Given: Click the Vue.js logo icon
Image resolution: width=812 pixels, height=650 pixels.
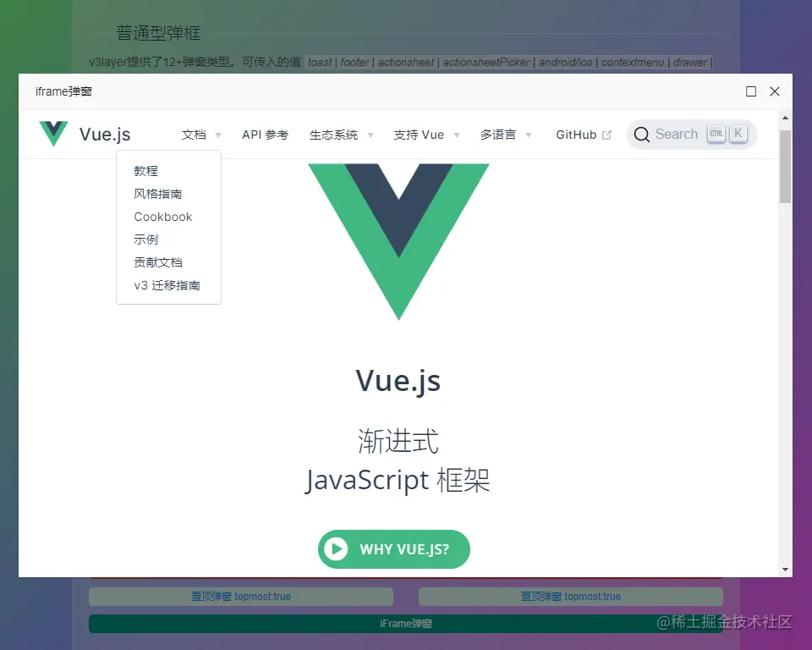Looking at the screenshot, I should click(52, 133).
